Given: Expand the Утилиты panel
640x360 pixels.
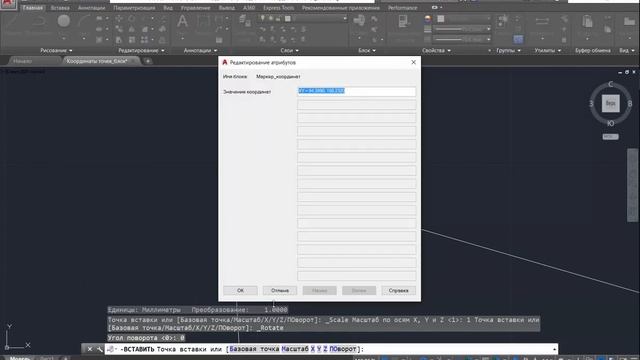Looking at the screenshot, I should 548,50.
